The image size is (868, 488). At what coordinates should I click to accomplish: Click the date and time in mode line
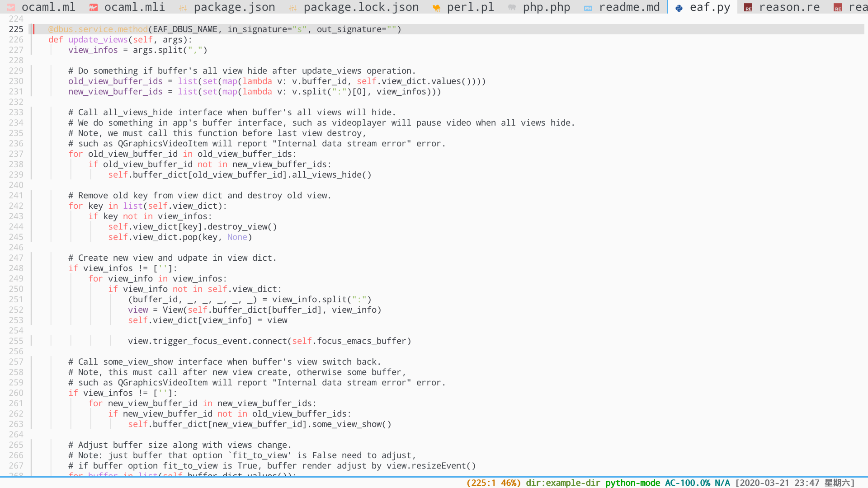[795, 483]
